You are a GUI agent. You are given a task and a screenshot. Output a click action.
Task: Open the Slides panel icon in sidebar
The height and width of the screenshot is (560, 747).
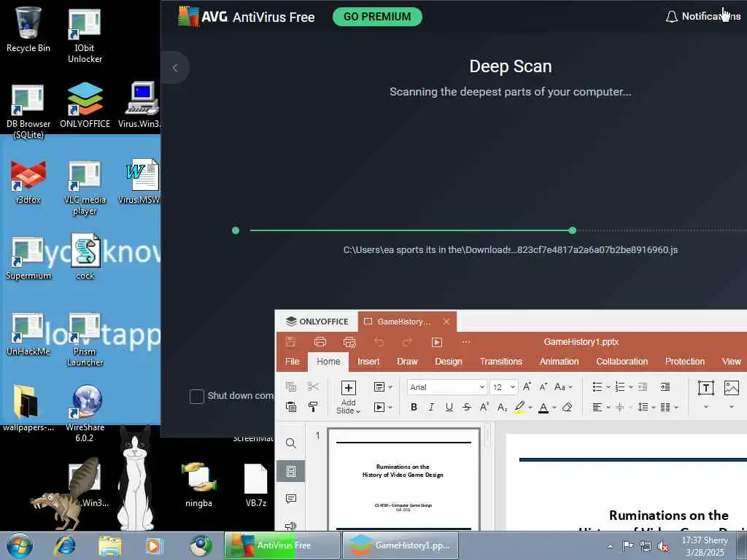click(290, 472)
